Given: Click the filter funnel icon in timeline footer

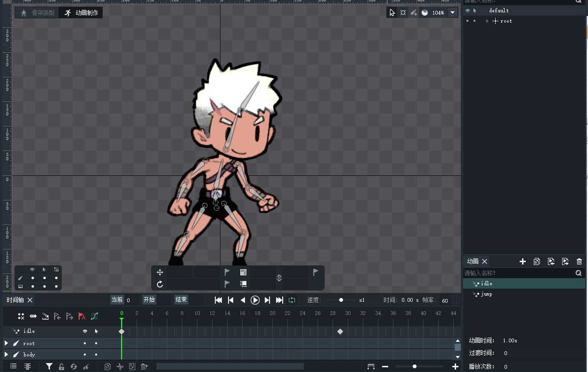Looking at the screenshot, I should click(49, 366).
